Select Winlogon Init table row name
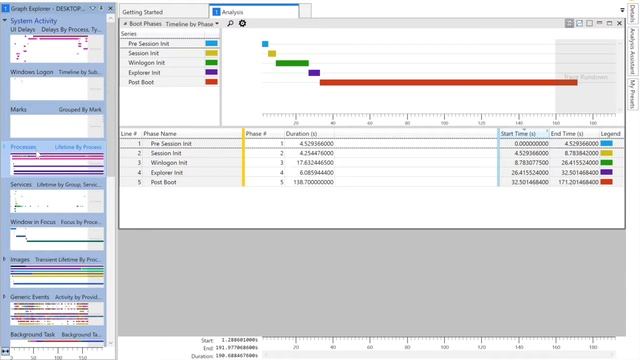The image size is (640, 360). (x=169, y=163)
